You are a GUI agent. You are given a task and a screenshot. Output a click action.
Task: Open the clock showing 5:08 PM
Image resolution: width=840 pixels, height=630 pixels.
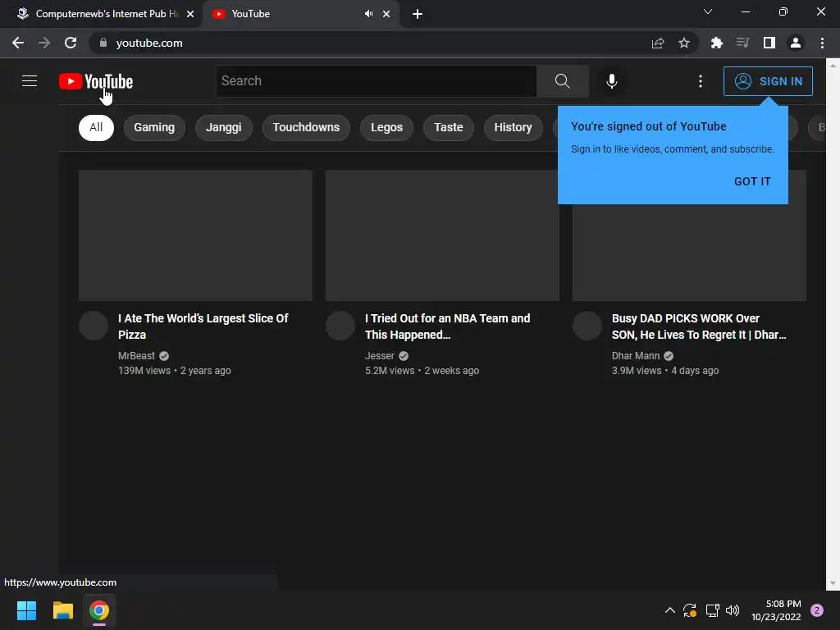776,610
